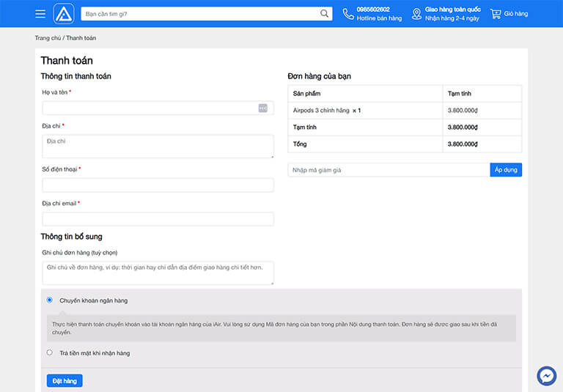Click Giao hàng toàn quốc text

coord(453,10)
